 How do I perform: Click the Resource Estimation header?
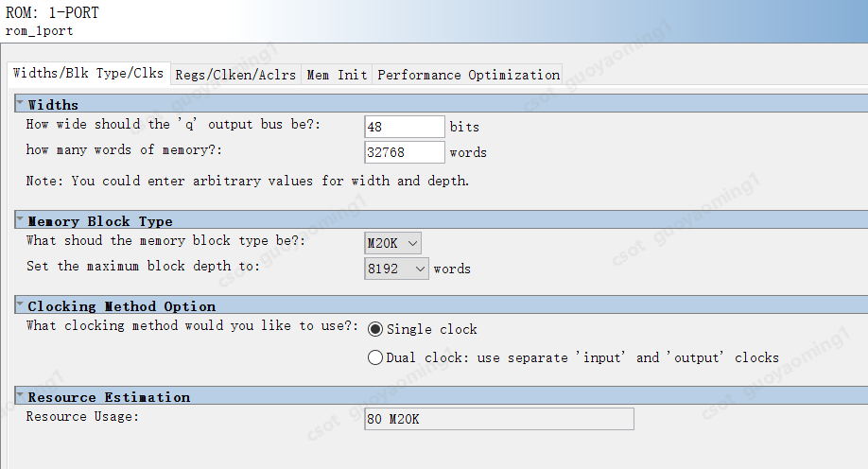pyautogui.click(x=109, y=396)
